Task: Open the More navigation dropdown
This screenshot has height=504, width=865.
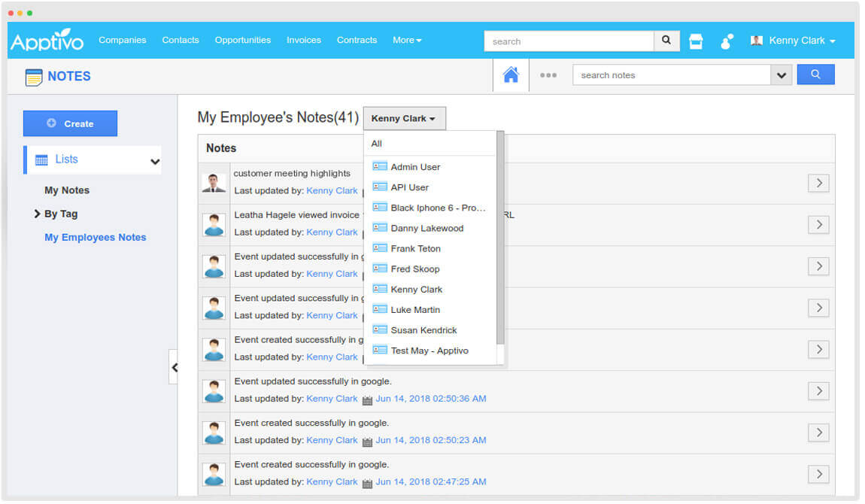Action: click(406, 40)
